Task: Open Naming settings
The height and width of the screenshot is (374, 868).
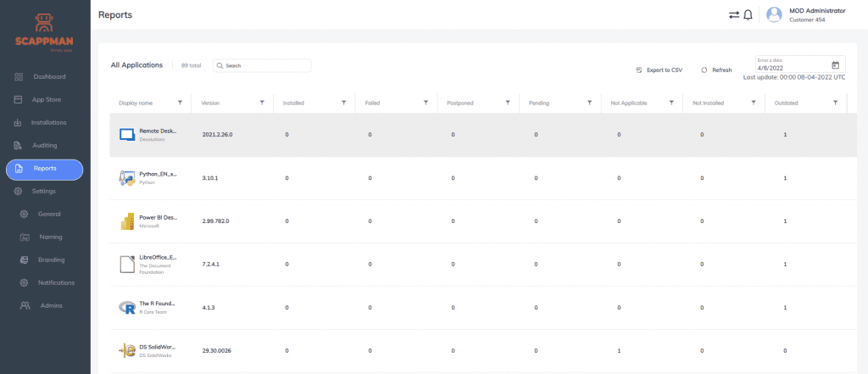Action: [51, 237]
